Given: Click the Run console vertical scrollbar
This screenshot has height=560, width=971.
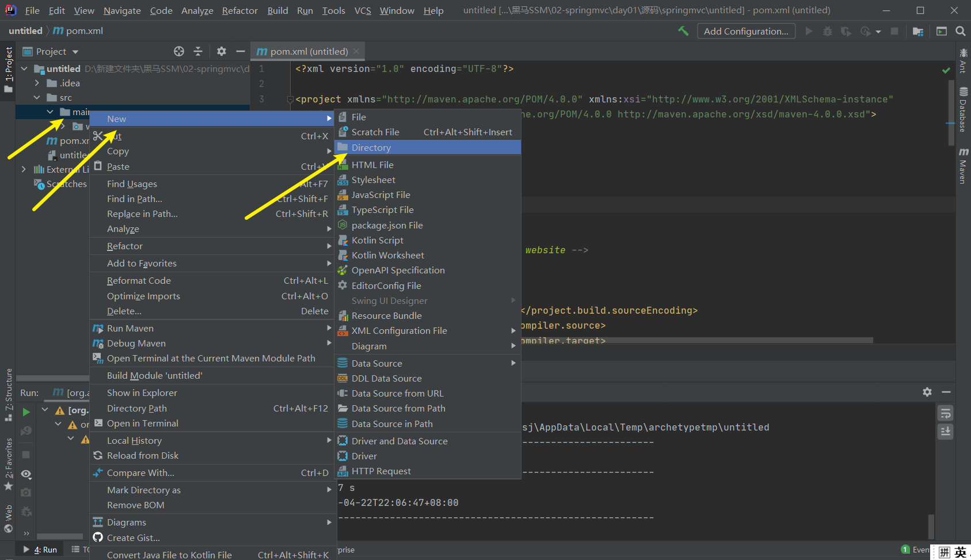Looking at the screenshot, I should [931, 526].
